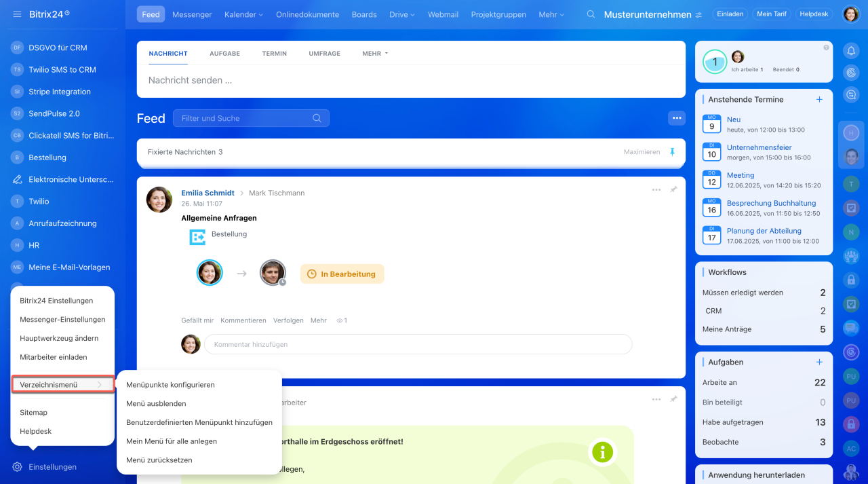This screenshot has height=484, width=868.
Task: Click the Einstellungen gear icon
Action: pos(18,467)
